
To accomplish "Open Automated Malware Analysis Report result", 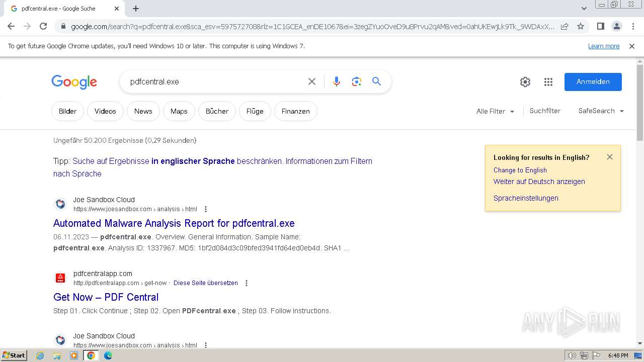I will tap(174, 223).
